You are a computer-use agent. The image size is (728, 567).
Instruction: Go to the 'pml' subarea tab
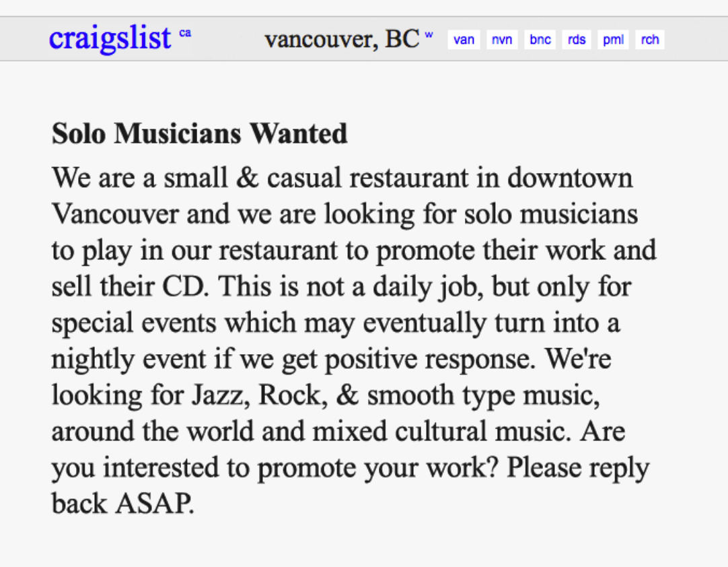click(x=613, y=40)
